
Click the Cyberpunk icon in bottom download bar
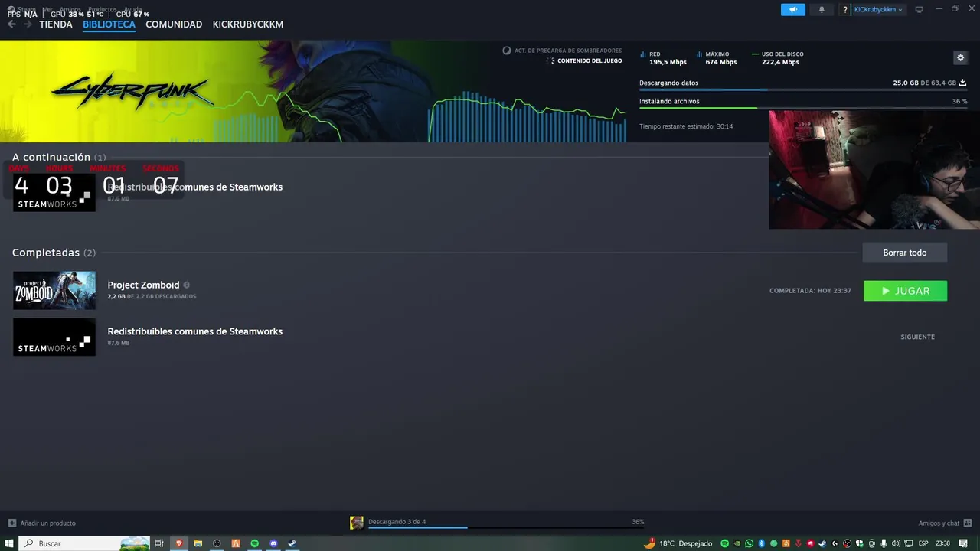point(357,523)
